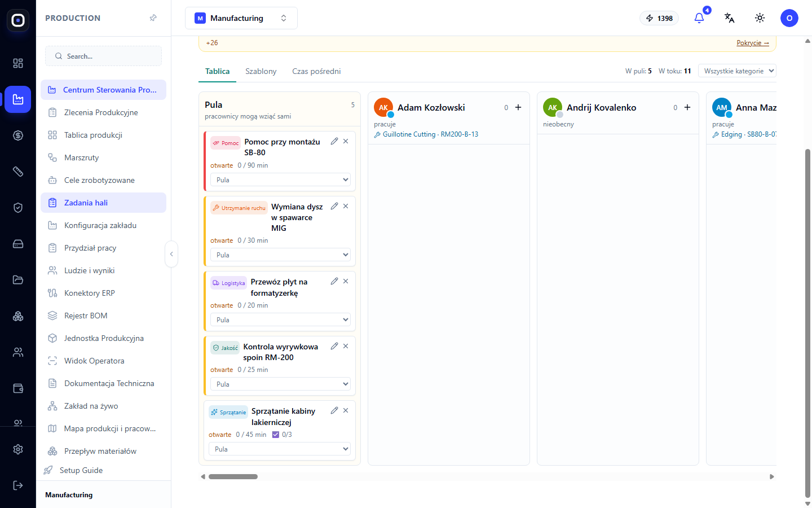Open the 0/3 checklist on Sprzątanie task
Viewport: 812px width, 508px height.
pos(282,435)
